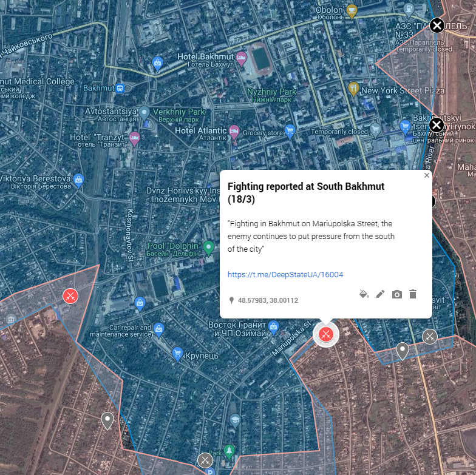The width and height of the screenshot is (476, 475).
Task: Click the black X marker near АЗС Параллель
Action: tap(437, 25)
